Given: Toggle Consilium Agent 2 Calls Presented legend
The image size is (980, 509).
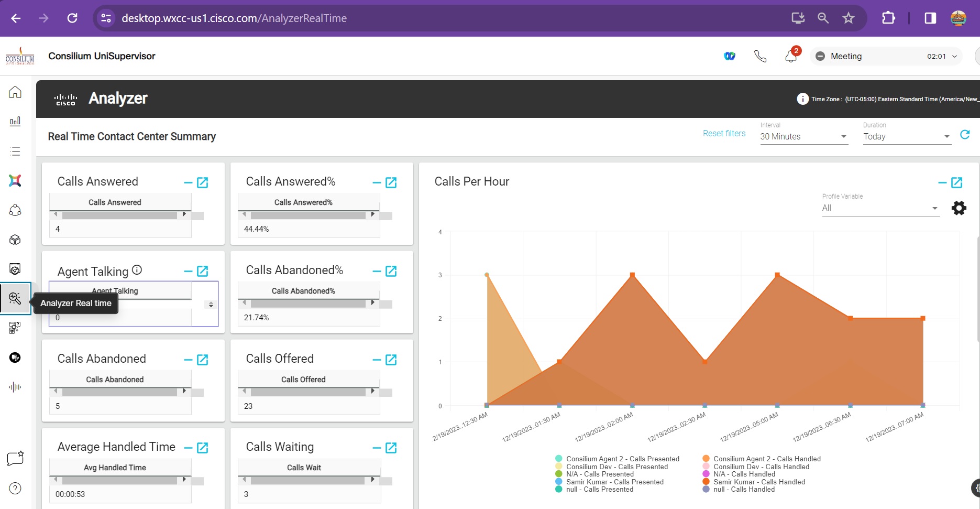Looking at the screenshot, I should click(x=622, y=459).
